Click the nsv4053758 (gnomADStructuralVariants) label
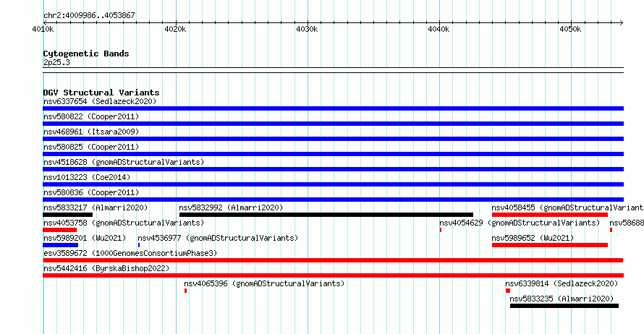The width and height of the screenshot is (644, 334). (124, 223)
